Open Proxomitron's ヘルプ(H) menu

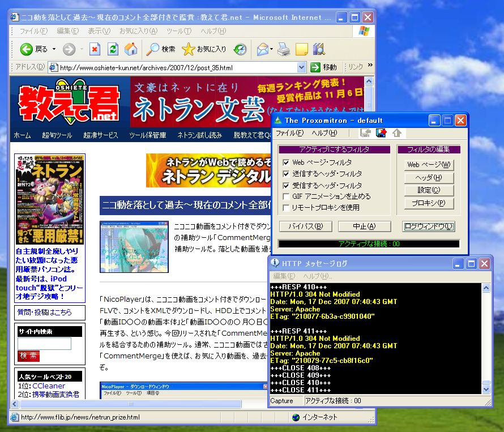(x=324, y=133)
